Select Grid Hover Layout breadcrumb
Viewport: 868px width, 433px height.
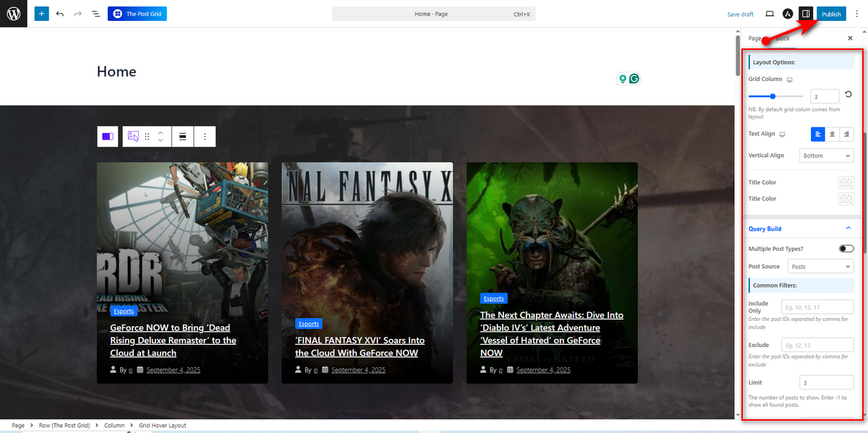coord(163,425)
